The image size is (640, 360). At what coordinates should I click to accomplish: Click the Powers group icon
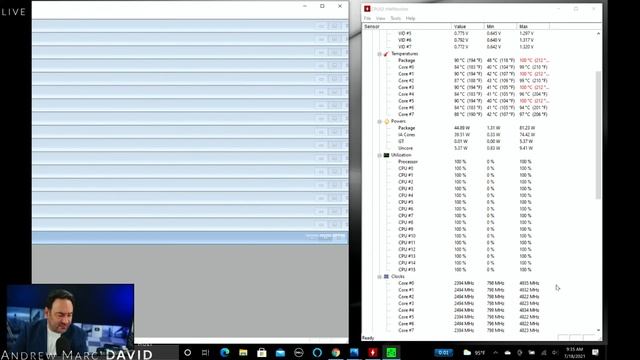click(x=387, y=122)
